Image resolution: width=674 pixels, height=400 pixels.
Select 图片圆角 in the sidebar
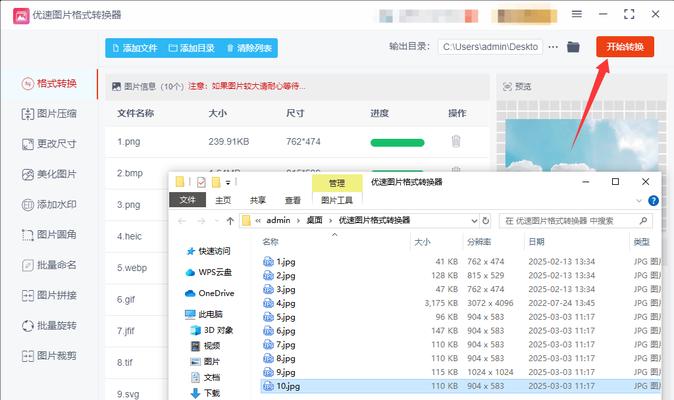[x=49, y=235]
